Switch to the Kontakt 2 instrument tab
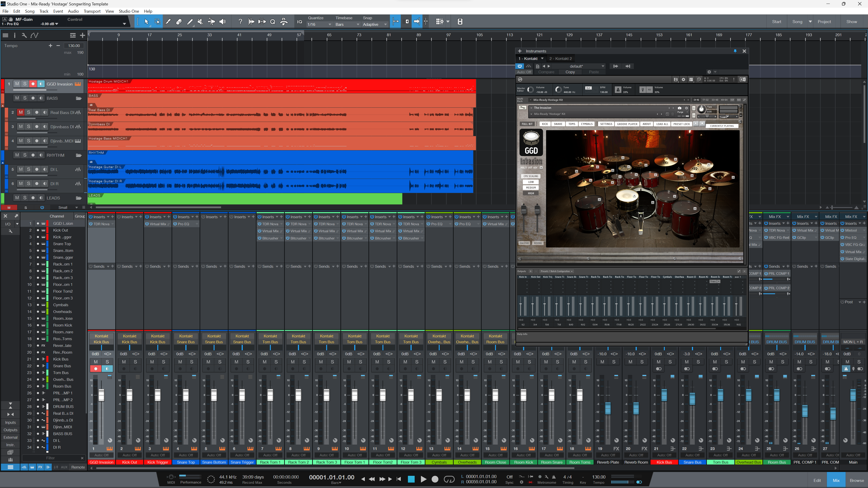The width and height of the screenshot is (868, 488). coord(560,59)
